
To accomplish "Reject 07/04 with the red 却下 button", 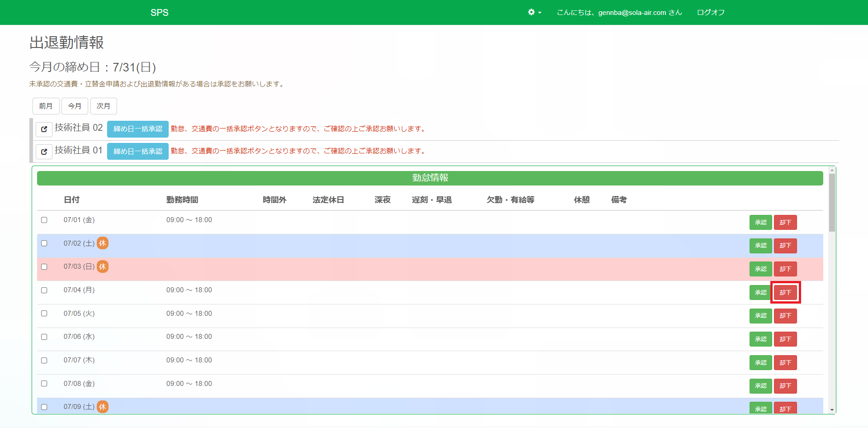I will tap(785, 293).
